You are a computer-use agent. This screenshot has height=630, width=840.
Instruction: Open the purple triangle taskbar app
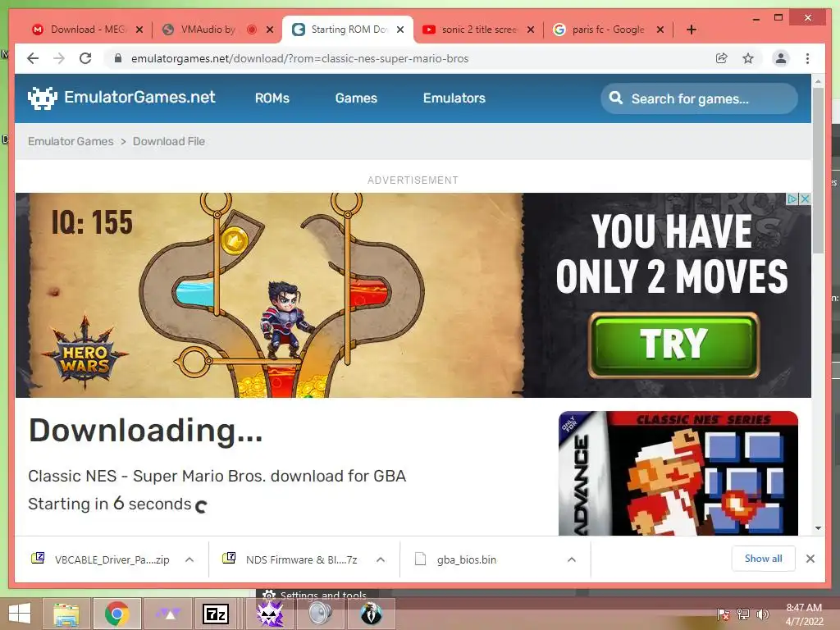click(167, 614)
